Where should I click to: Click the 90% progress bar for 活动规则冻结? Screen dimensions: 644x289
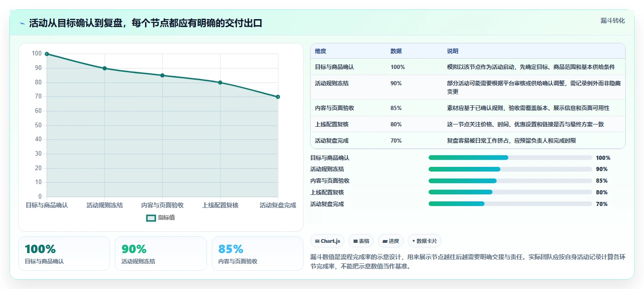(510, 169)
